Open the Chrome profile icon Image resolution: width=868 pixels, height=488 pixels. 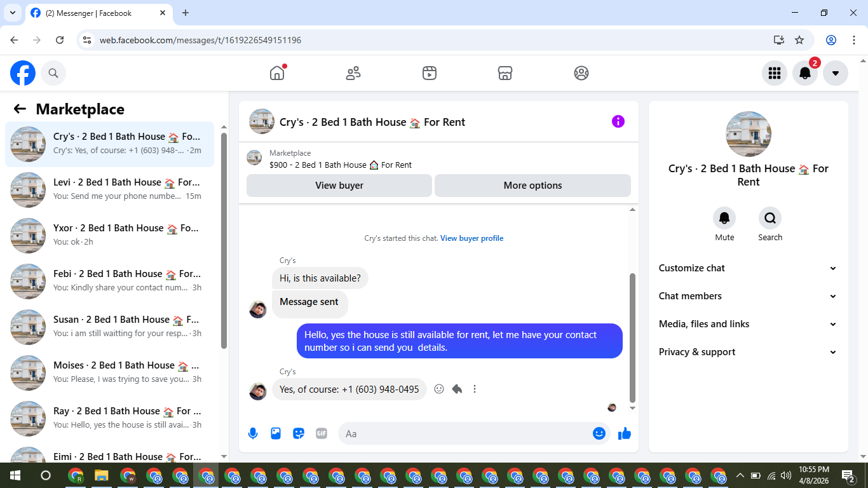coord(831,40)
